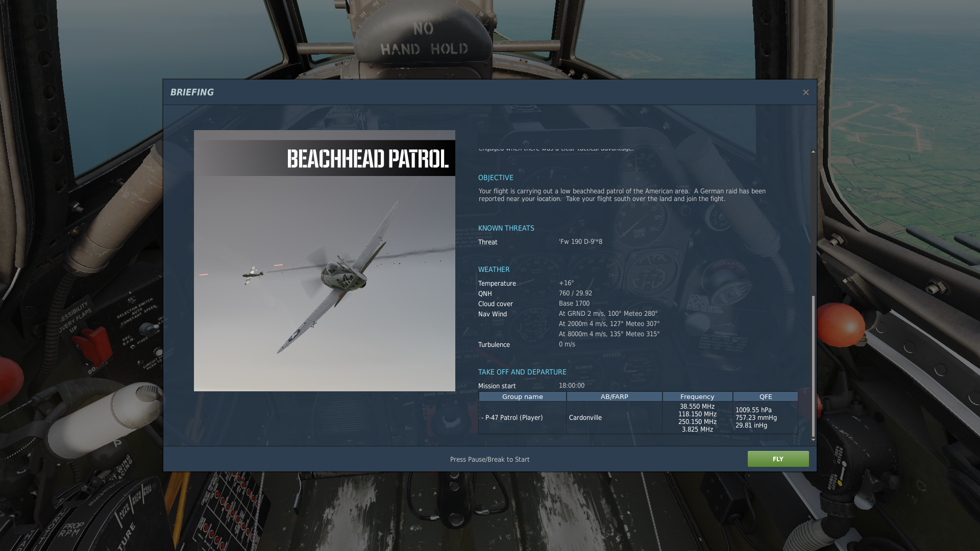Click the 38.550 MHz frequency entry
980x551 pixels.
point(697,407)
